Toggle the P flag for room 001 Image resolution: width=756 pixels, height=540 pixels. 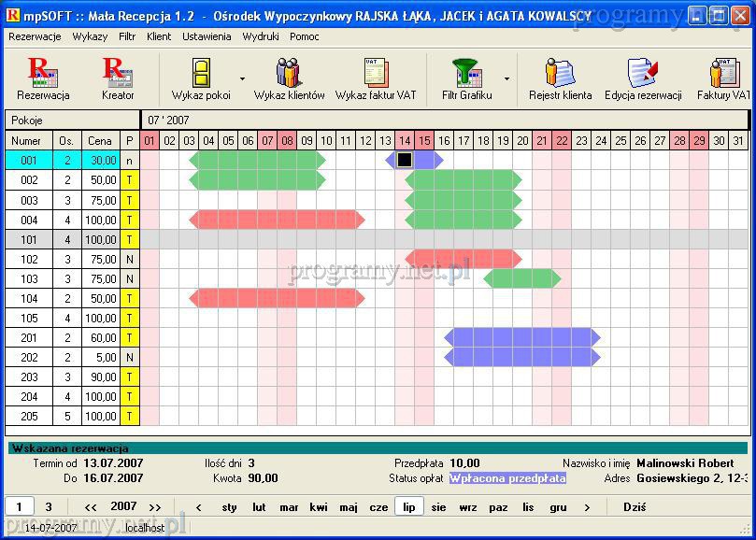[x=129, y=161]
